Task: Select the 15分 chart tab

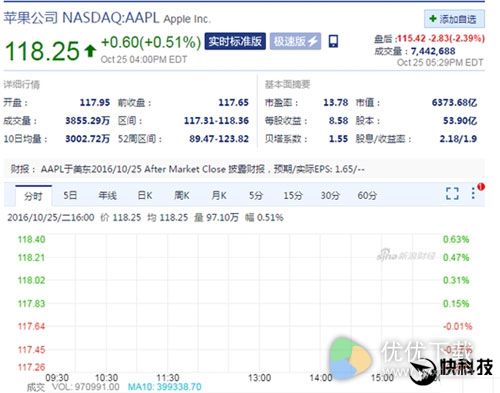Action: pyautogui.click(x=293, y=195)
